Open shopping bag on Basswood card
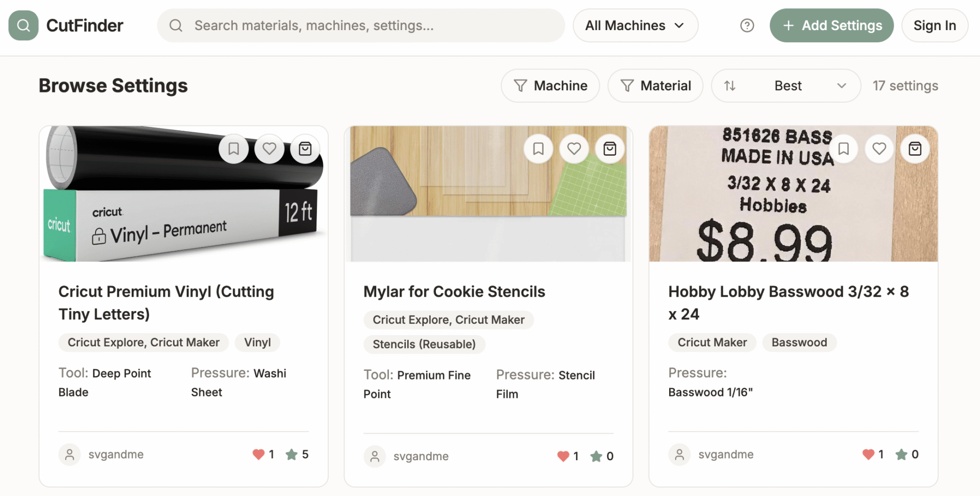The height and width of the screenshot is (496, 980). click(x=915, y=149)
